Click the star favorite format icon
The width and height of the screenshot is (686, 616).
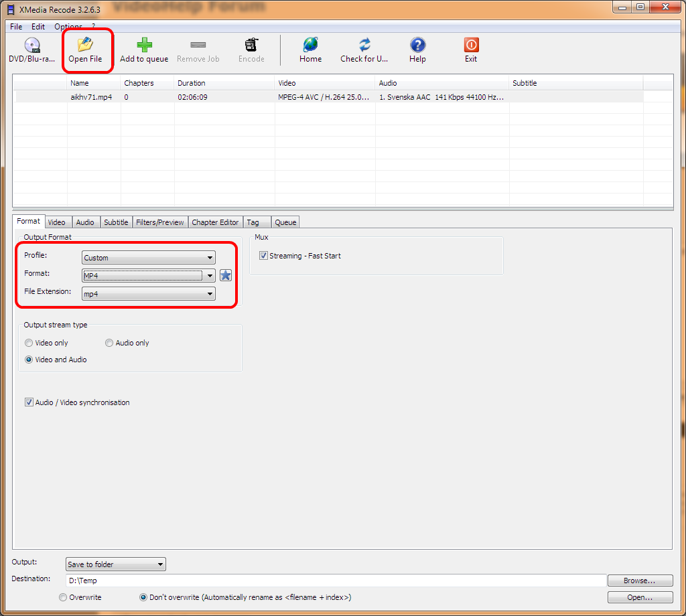pos(226,275)
